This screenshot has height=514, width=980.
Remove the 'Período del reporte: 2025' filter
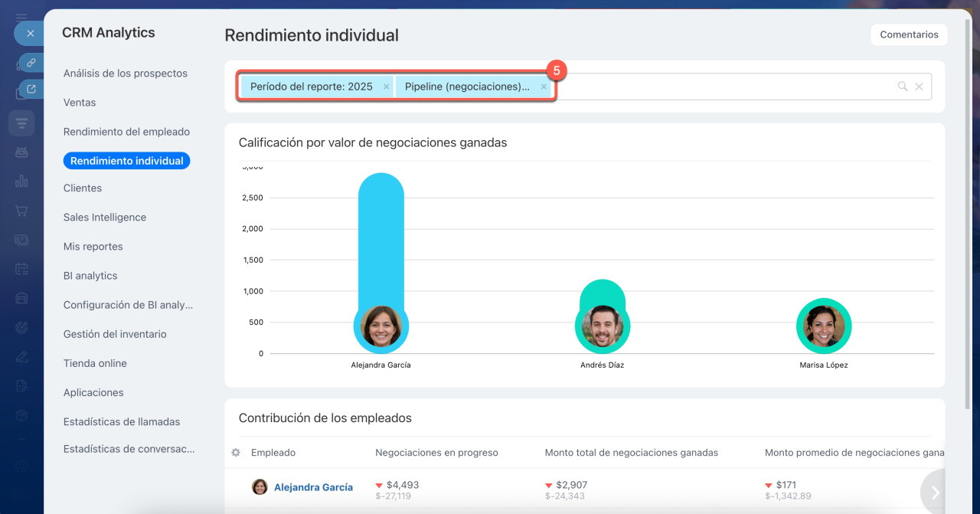386,87
